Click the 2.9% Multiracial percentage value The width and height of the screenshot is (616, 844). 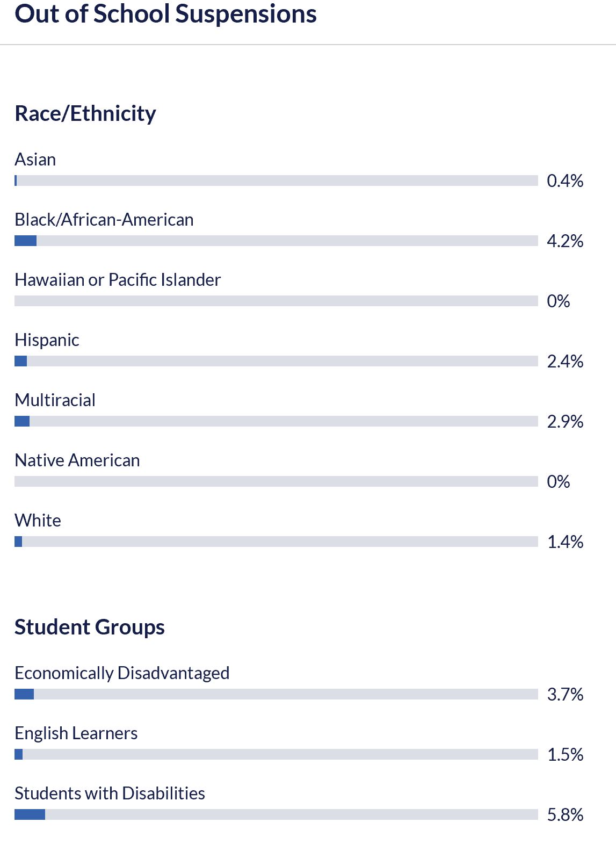pyautogui.click(x=565, y=421)
